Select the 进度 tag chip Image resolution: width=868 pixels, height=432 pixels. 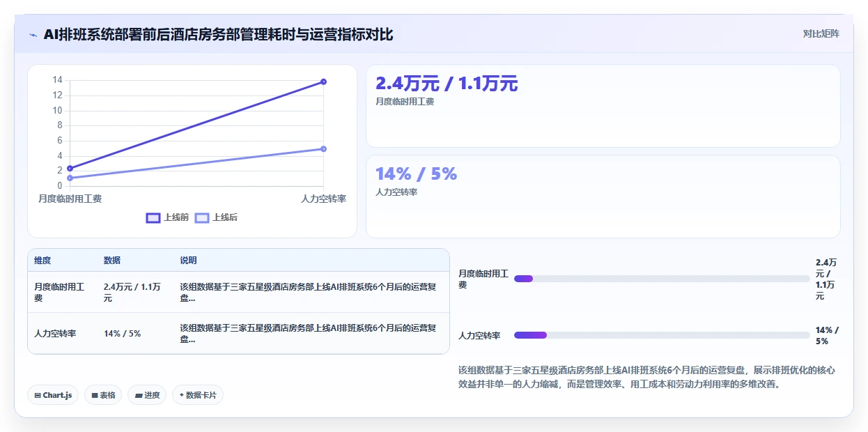[147, 395]
